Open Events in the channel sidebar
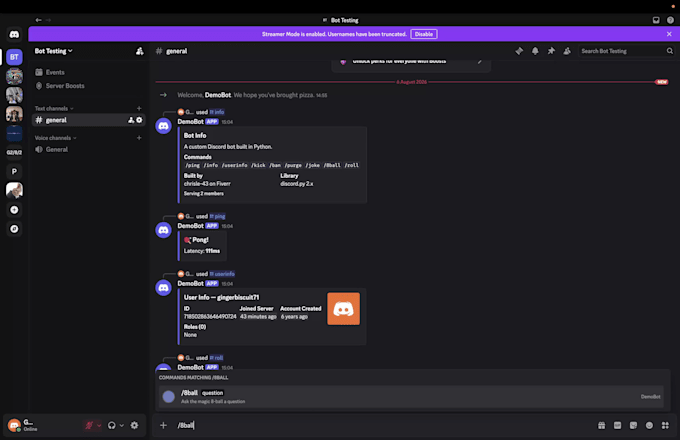This screenshot has height=440, width=680. (55, 72)
